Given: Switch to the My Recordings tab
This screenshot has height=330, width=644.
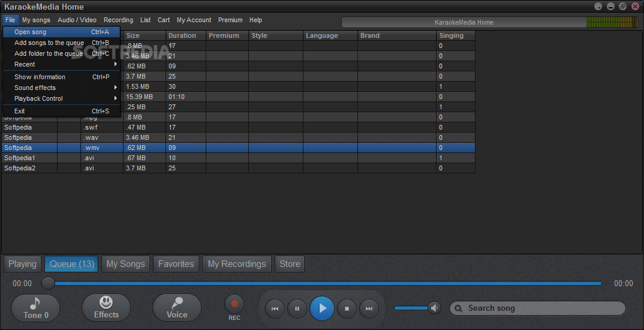Looking at the screenshot, I should (x=237, y=264).
